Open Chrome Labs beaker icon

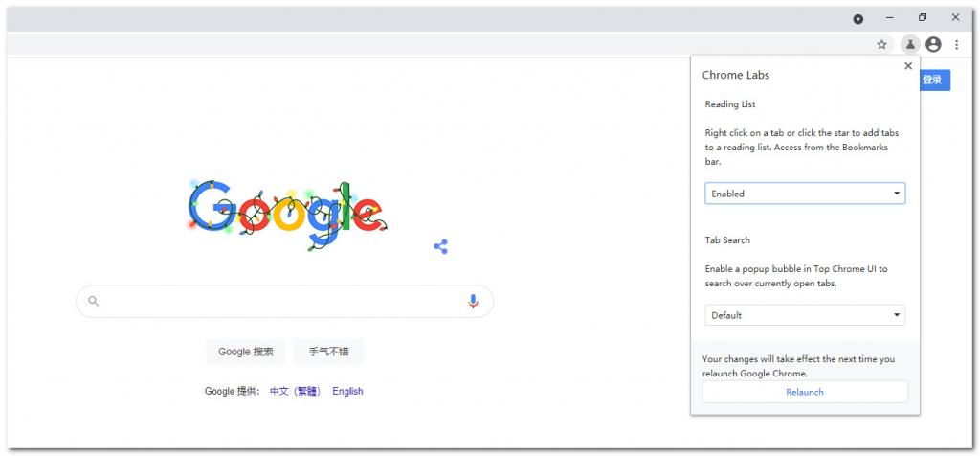pyautogui.click(x=911, y=44)
